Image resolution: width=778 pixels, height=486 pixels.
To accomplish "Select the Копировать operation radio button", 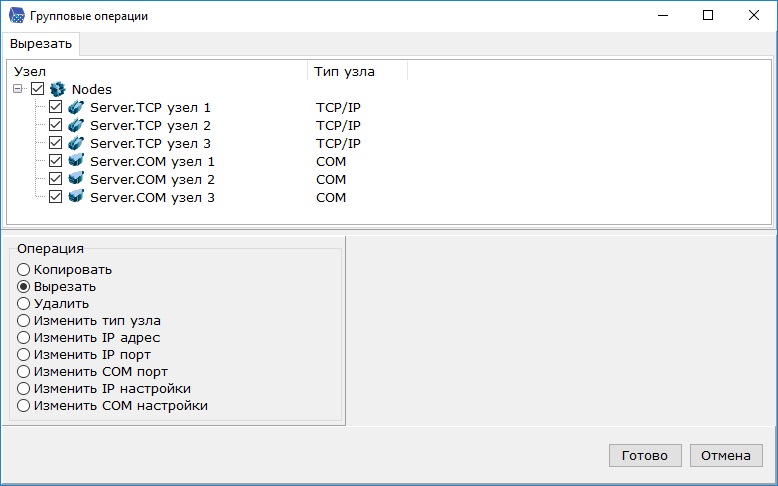I will click(24, 270).
